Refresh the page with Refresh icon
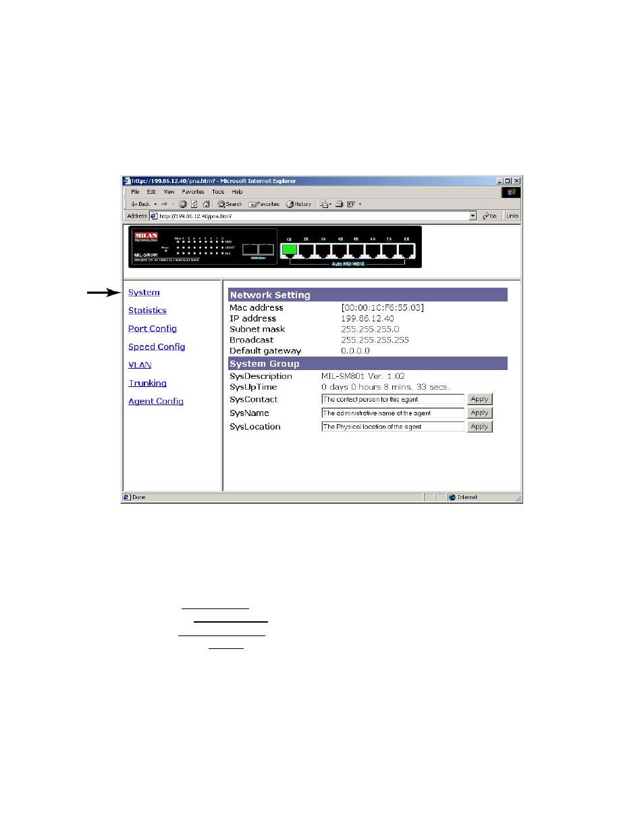 pos(194,204)
